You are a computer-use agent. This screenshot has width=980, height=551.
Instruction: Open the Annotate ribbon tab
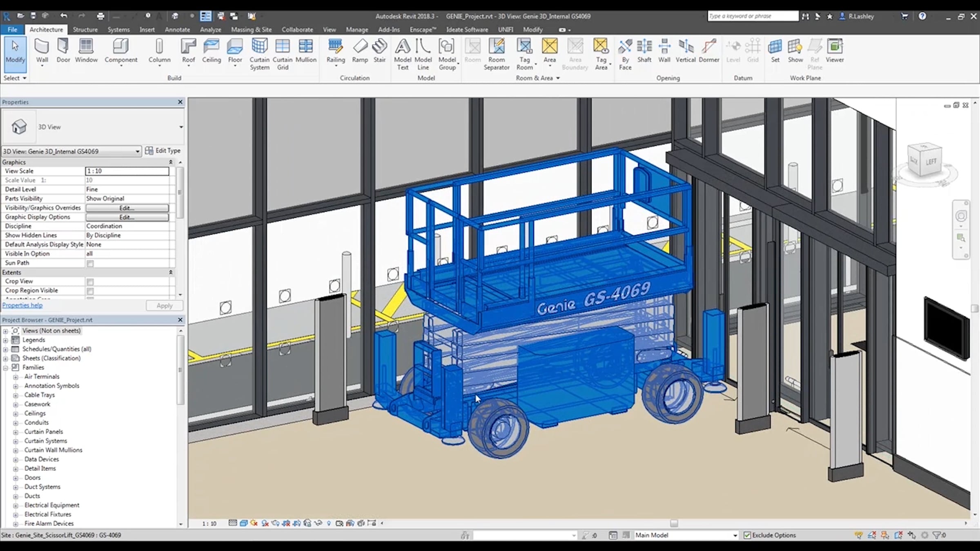(x=177, y=30)
